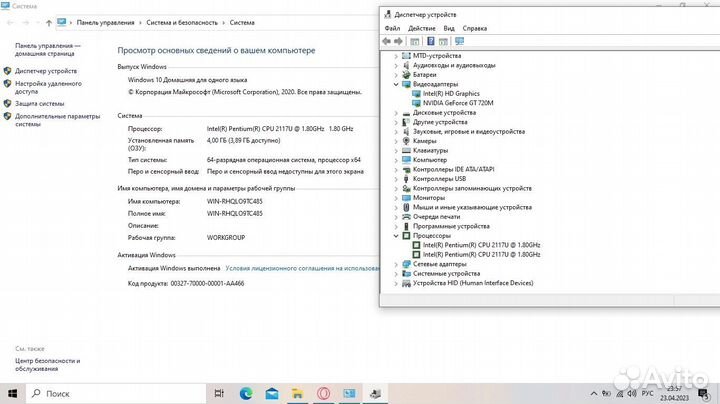Expand the Камеры category
The width and height of the screenshot is (720, 404).
point(396,141)
